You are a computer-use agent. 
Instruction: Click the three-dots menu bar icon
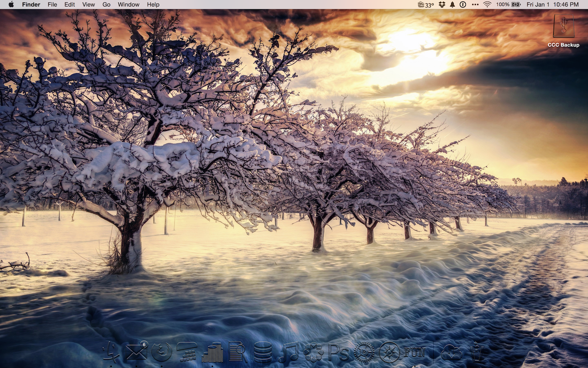click(475, 4)
